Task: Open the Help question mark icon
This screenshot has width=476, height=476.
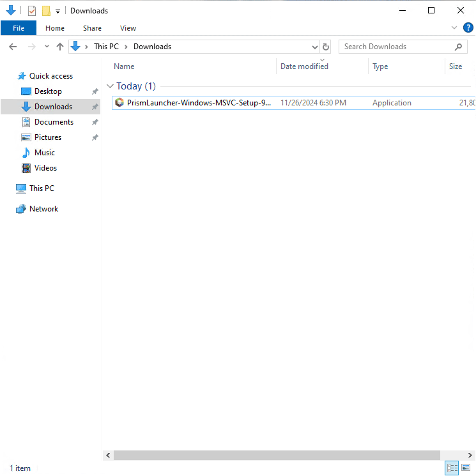Action: coord(468,28)
